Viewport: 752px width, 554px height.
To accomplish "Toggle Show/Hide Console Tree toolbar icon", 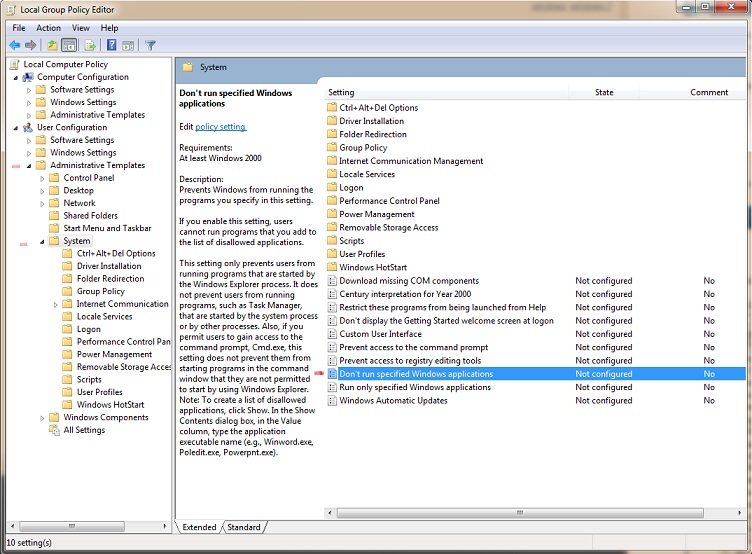I will click(69, 46).
